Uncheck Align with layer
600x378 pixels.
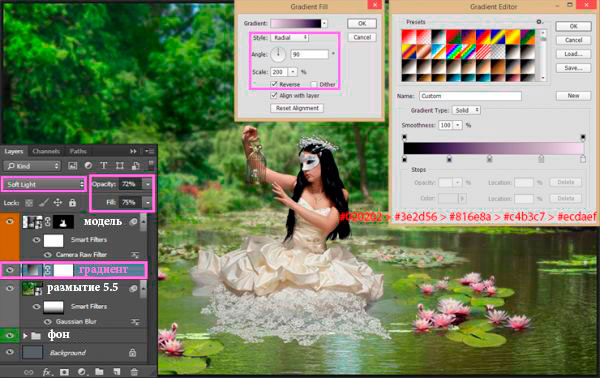[x=274, y=95]
